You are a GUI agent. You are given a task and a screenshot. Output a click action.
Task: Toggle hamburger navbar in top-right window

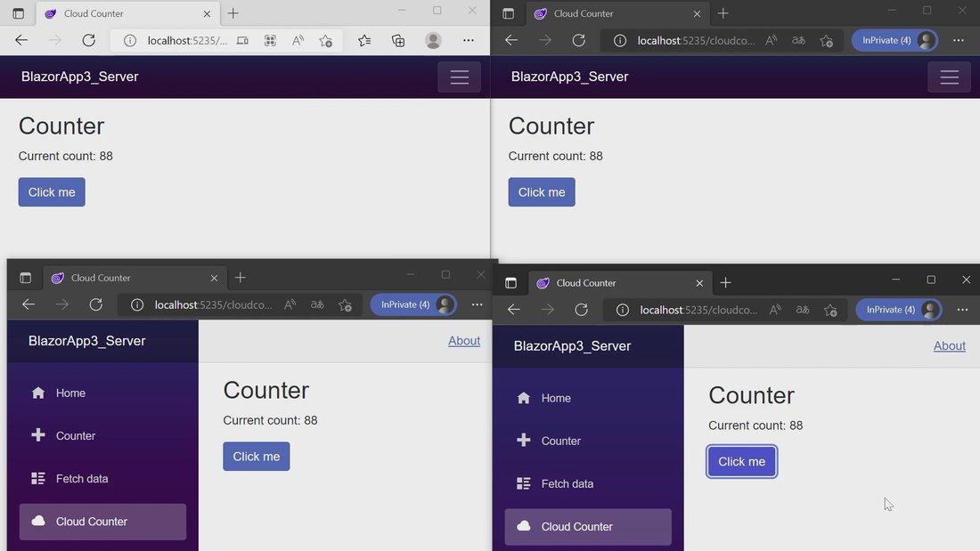(x=950, y=77)
